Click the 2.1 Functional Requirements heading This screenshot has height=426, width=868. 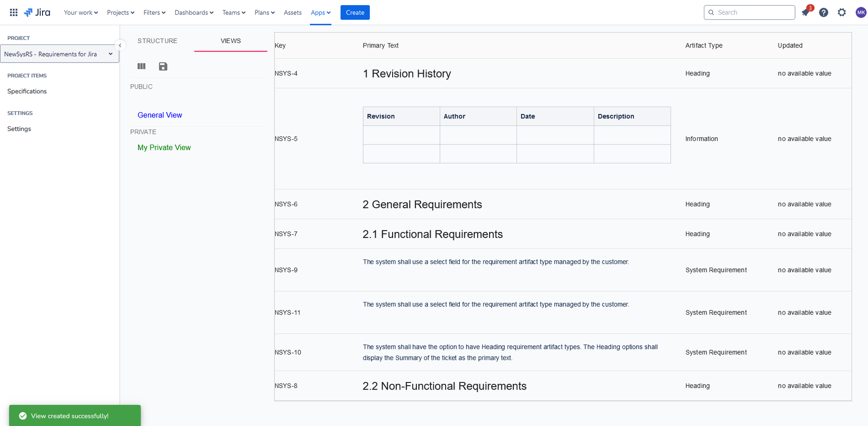pyautogui.click(x=433, y=234)
